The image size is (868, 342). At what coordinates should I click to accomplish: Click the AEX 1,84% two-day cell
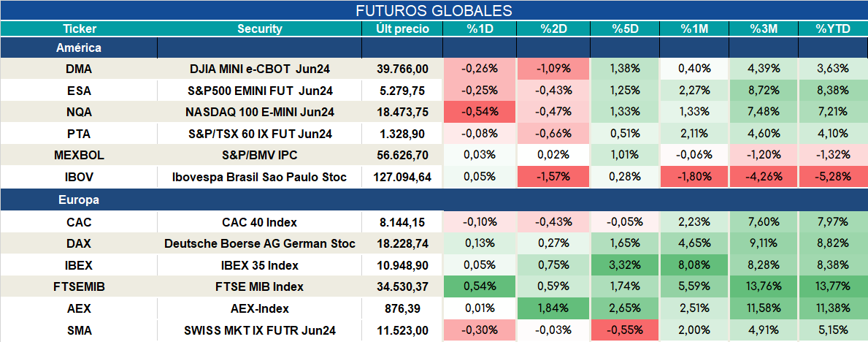[x=553, y=308]
